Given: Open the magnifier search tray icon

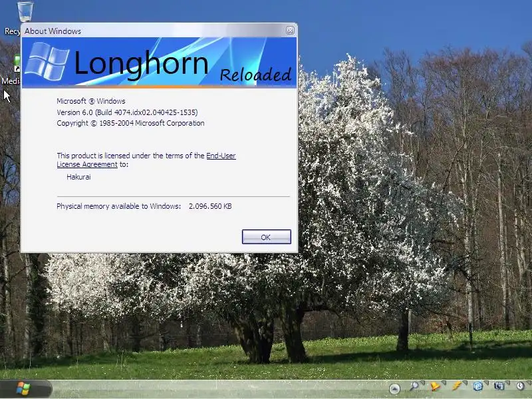Looking at the screenshot, I should coord(414,386).
